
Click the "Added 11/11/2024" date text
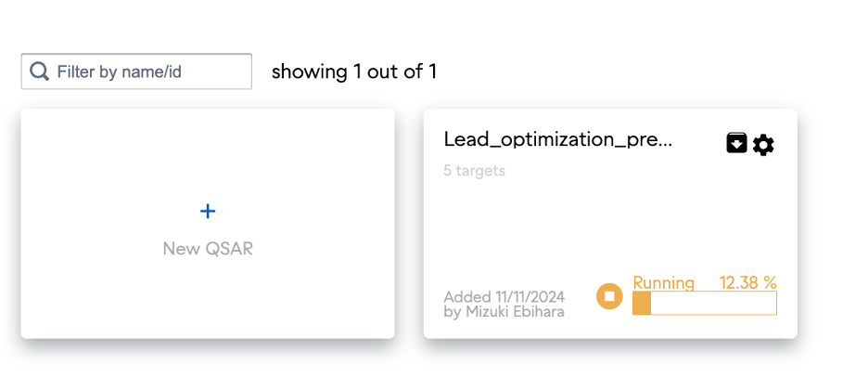[x=504, y=297]
